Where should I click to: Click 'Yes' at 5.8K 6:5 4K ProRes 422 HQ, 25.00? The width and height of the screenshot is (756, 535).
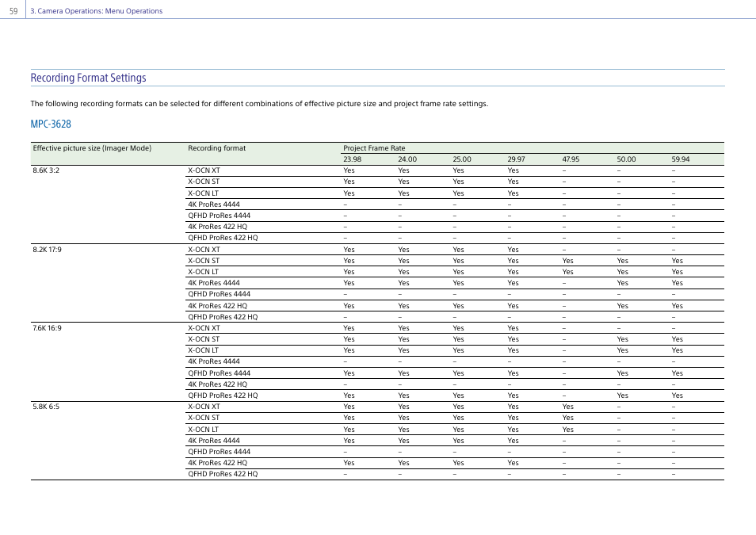[459, 463]
